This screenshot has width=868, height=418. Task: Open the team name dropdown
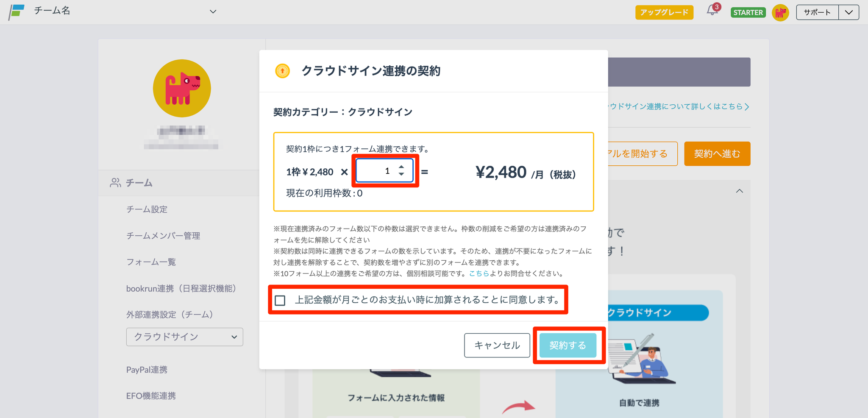(213, 11)
